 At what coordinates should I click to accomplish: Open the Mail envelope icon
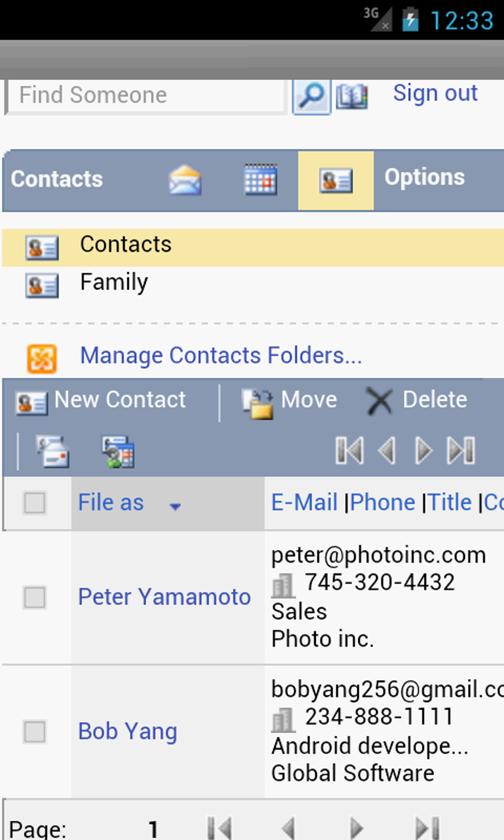[184, 180]
